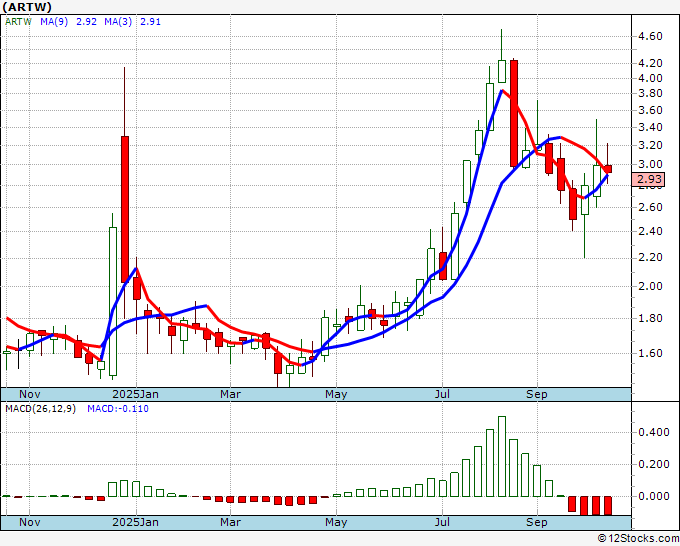Screen dimensions: 680x546
Task: Click the Jul label on price axis
Action: (x=441, y=394)
